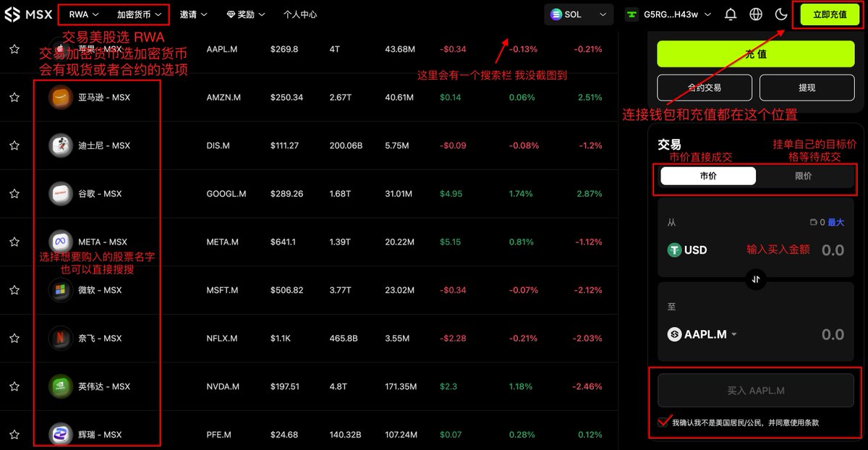Expand the 奖励 menu
The height and width of the screenshot is (450, 868).
245,14
